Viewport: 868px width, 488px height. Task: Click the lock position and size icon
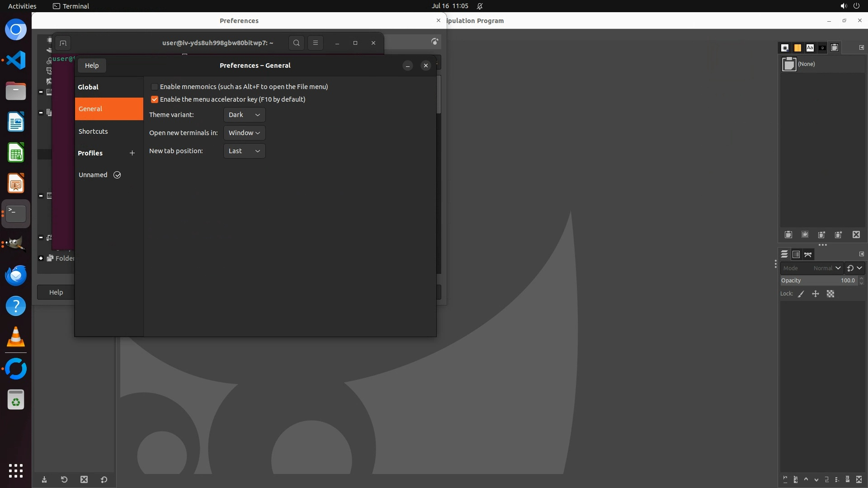tap(816, 294)
